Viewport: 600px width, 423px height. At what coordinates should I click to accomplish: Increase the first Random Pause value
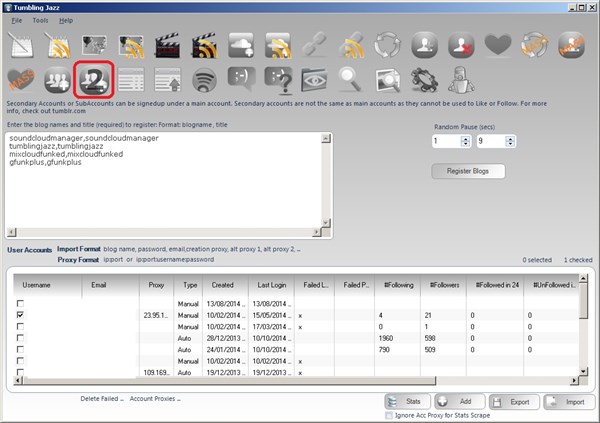465,139
